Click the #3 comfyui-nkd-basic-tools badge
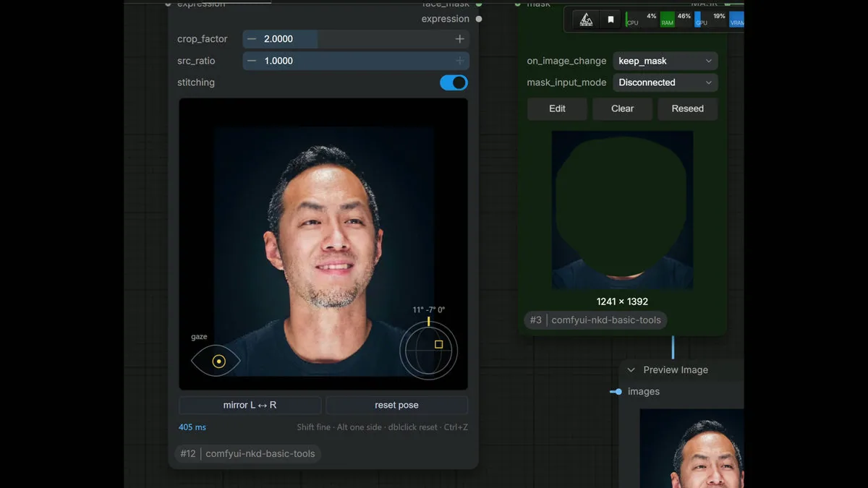This screenshot has width=868, height=488. (x=595, y=320)
